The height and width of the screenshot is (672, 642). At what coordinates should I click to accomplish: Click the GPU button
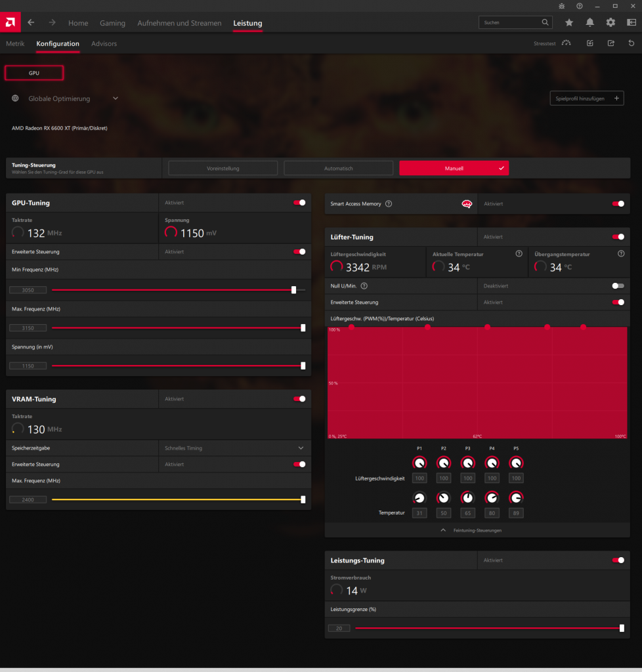[34, 73]
